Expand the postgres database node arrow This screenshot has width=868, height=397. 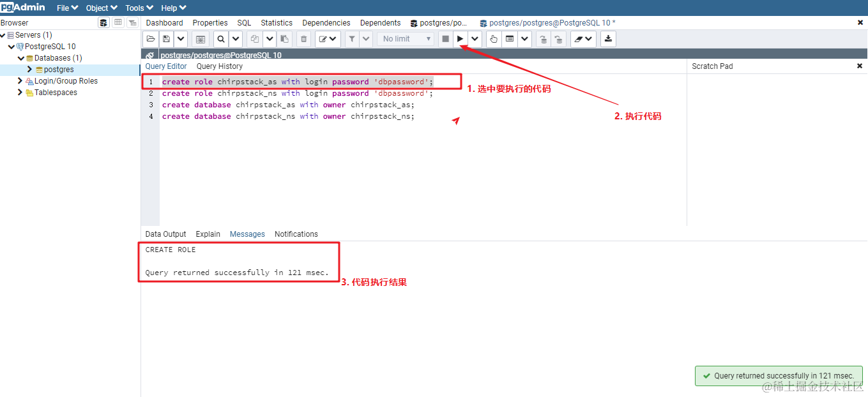(29, 69)
